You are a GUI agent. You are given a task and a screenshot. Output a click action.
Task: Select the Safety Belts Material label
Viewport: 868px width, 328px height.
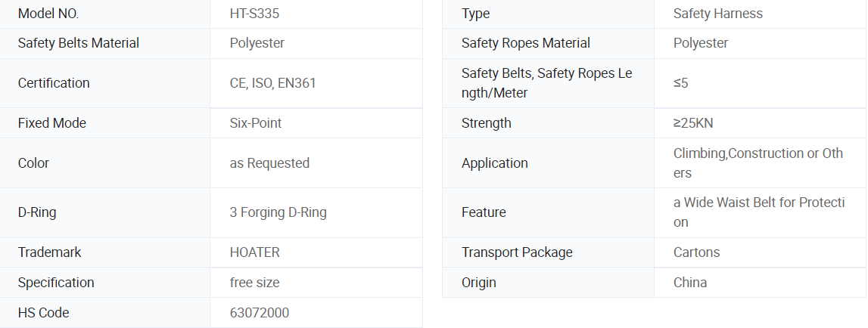tap(78, 43)
